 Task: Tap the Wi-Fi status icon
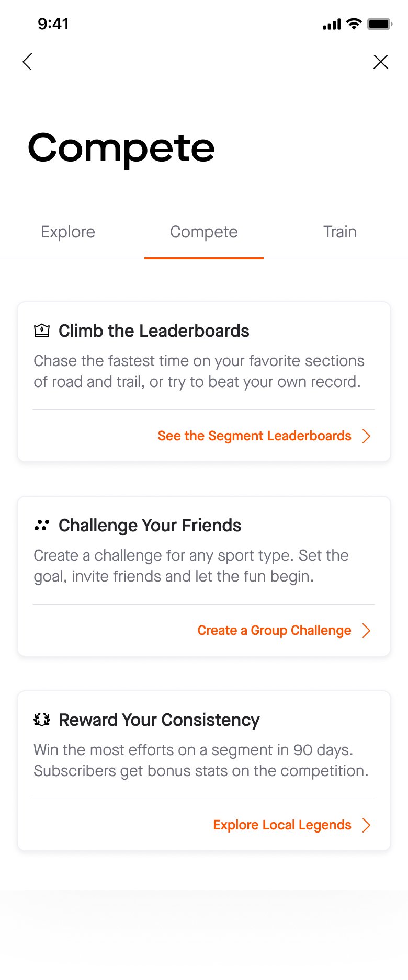[x=354, y=24]
